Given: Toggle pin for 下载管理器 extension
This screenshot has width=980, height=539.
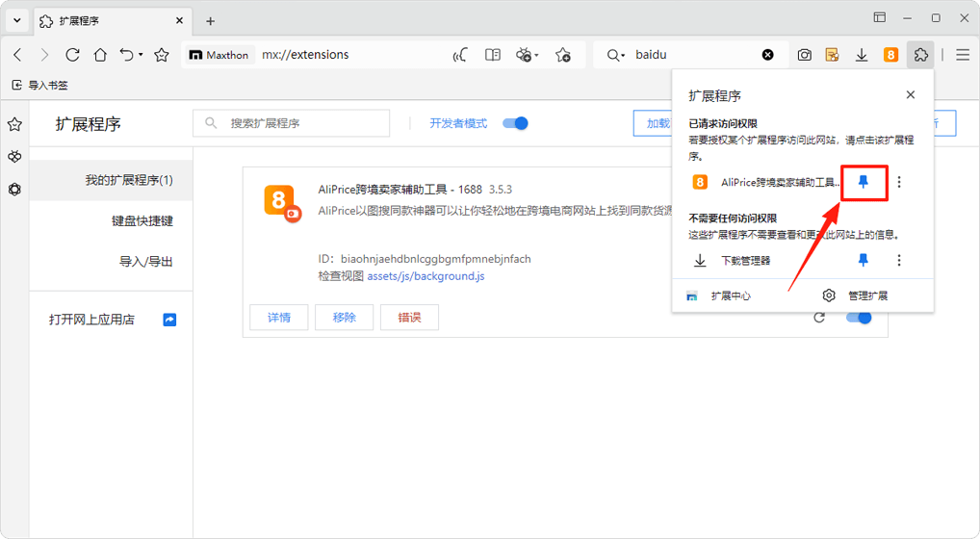Looking at the screenshot, I should click(x=864, y=260).
